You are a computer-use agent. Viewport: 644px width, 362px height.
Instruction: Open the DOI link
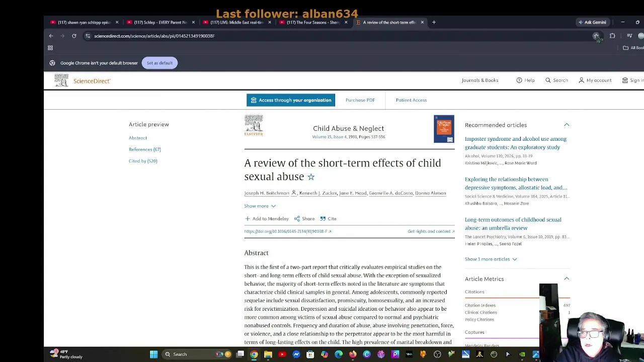(x=288, y=231)
